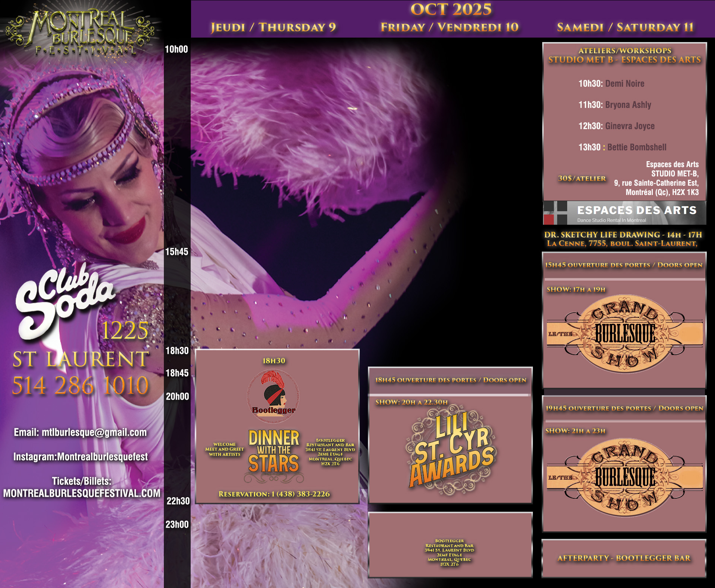Click the Grand Burlesque Show logo under Show 17h
Screen dimensions: 715x588
625,333
